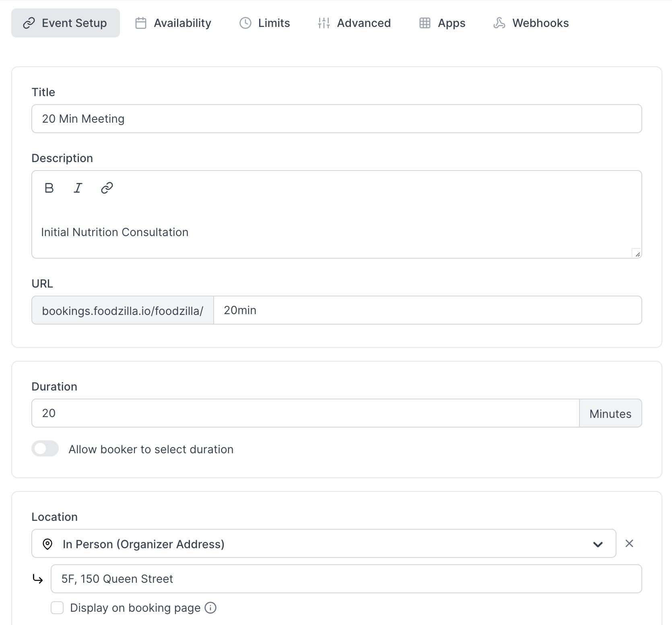Click the Allow booker to select duration label
This screenshot has width=672, height=625.
click(151, 449)
